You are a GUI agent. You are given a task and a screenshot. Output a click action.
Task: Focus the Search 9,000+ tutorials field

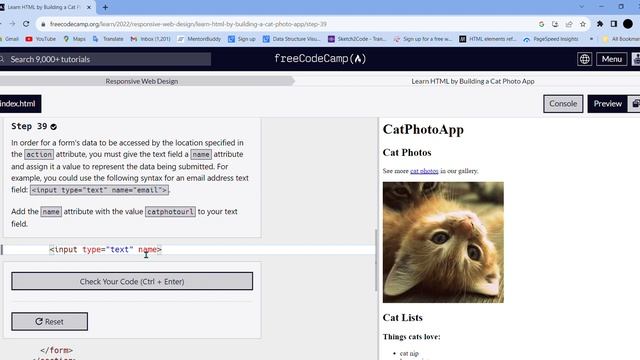click(105, 59)
